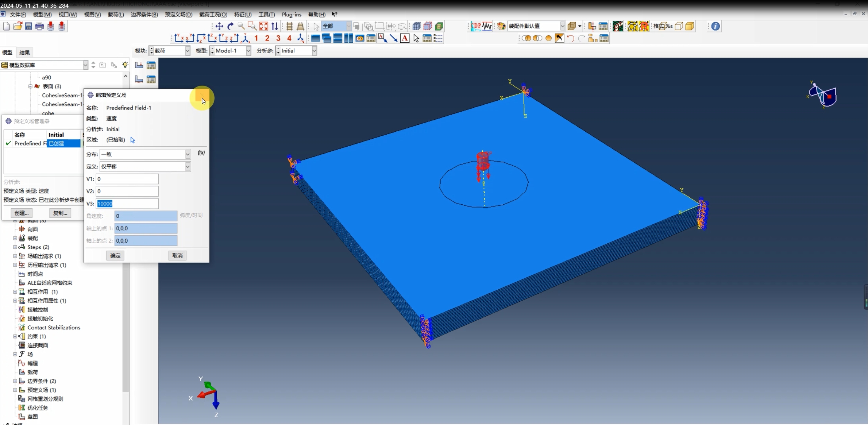The image size is (868, 425).
Task: Open the 分析步 Initial step dropdown
Action: point(314,51)
